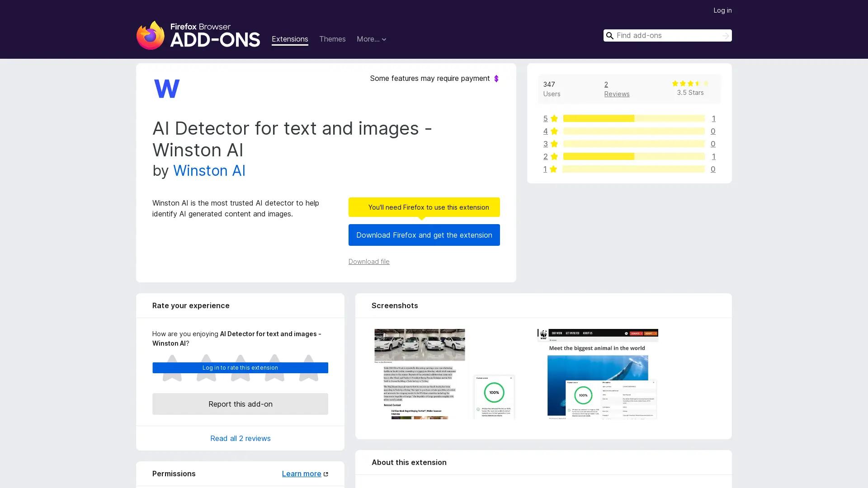Open Read all 2 reviews

pos(240,438)
